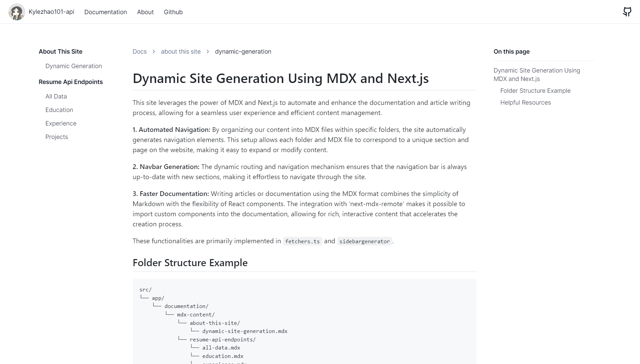640x364 pixels.
Task: Click the Resume Api Endpoints sidebar heading
Action: (71, 82)
